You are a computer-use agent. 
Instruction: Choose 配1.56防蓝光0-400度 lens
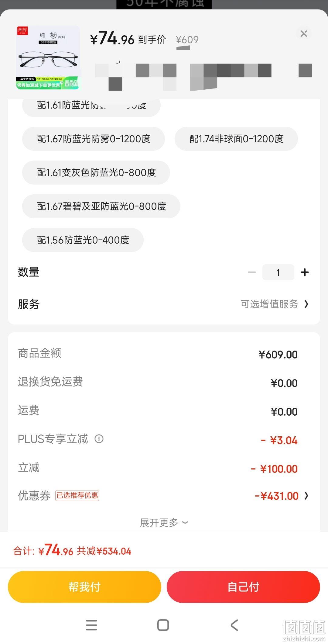coord(83,240)
